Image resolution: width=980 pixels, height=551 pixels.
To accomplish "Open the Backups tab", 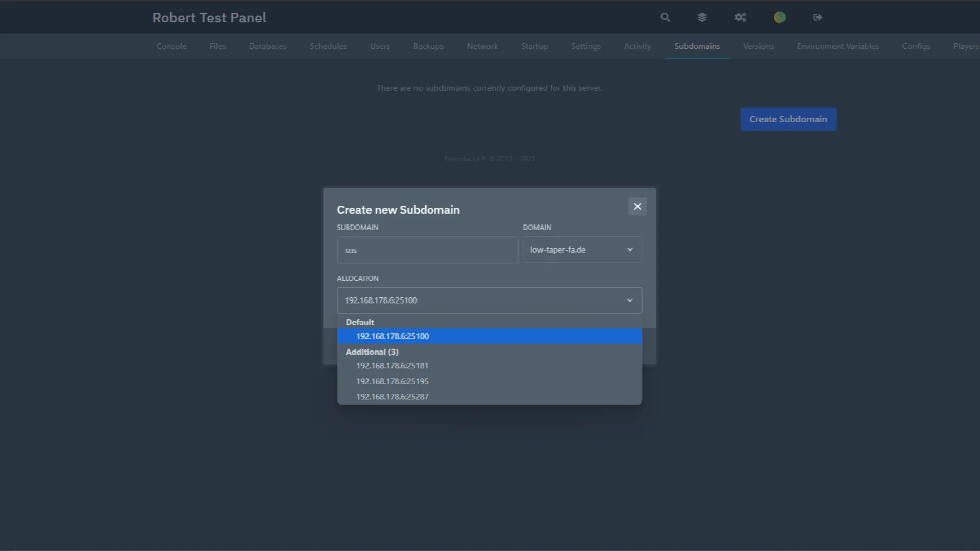I will click(x=428, y=46).
